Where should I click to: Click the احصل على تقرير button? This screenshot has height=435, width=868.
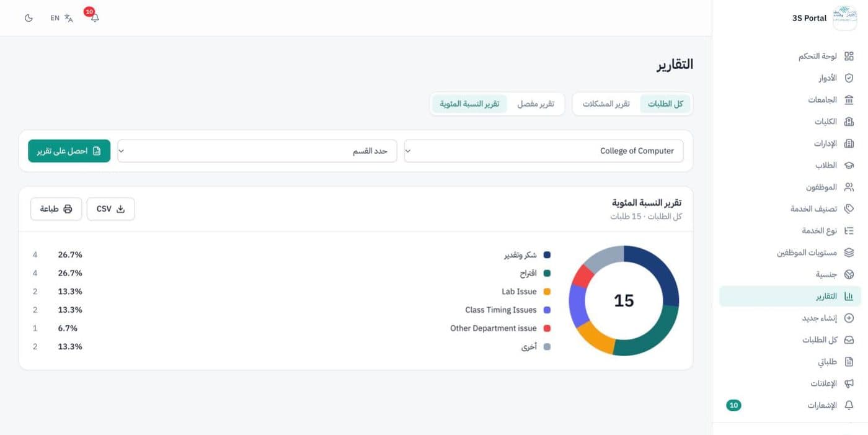coord(69,151)
